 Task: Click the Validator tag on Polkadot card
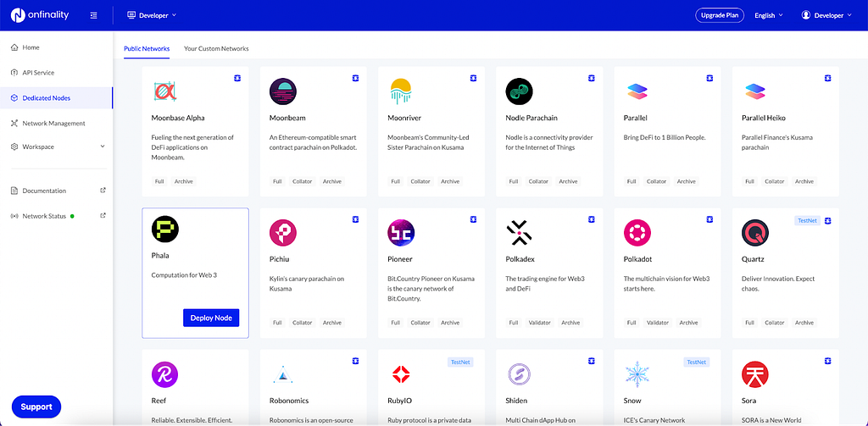tap(658, 323)
